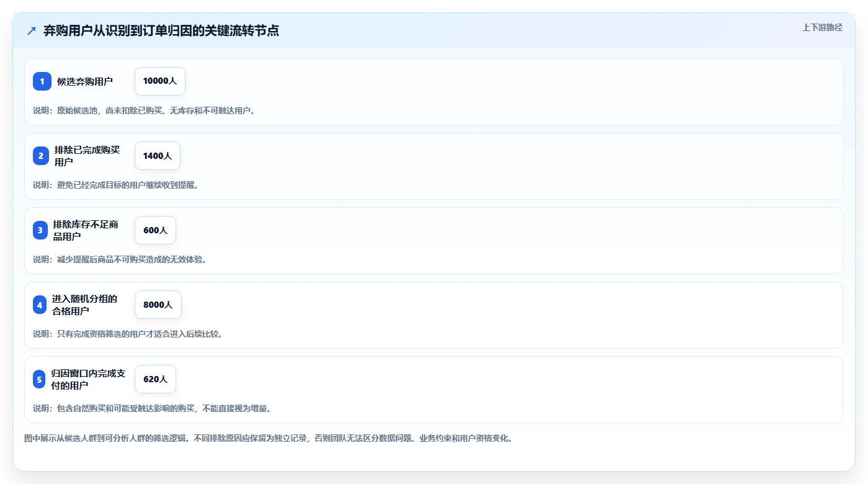Click the 候选弃购用户 step label
The height and width of the screenshot is (484, 868).
[x=85, y=81]
